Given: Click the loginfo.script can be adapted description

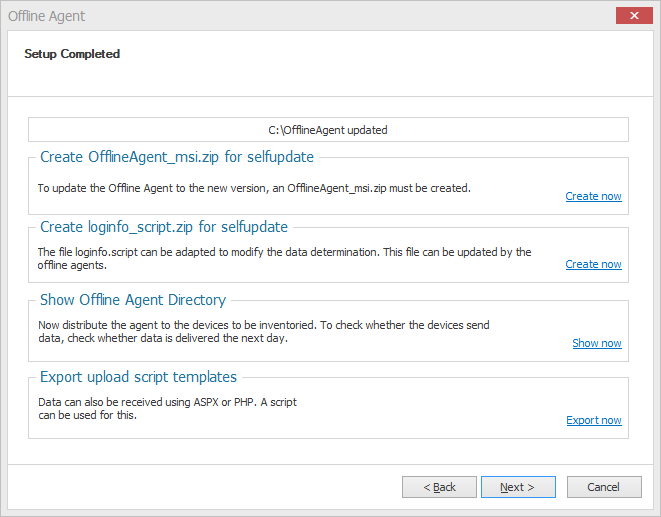Looking at the screenshot, I should click(x=284, y=258).
